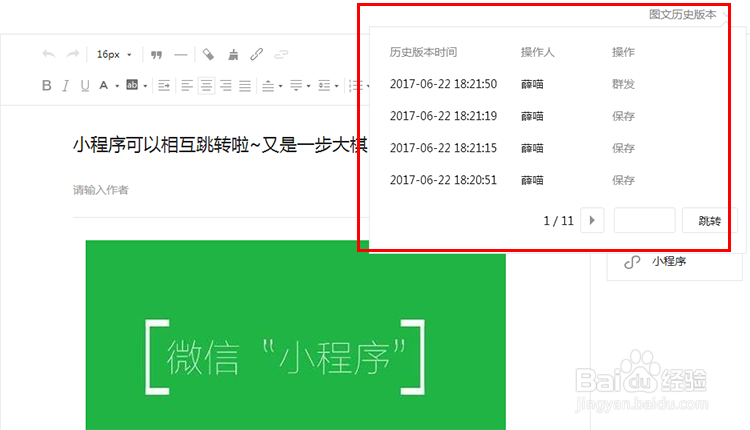Click 保存 action for the 18:21:15 version
This screenshot has height=430, width=750.
pos(623,148)
